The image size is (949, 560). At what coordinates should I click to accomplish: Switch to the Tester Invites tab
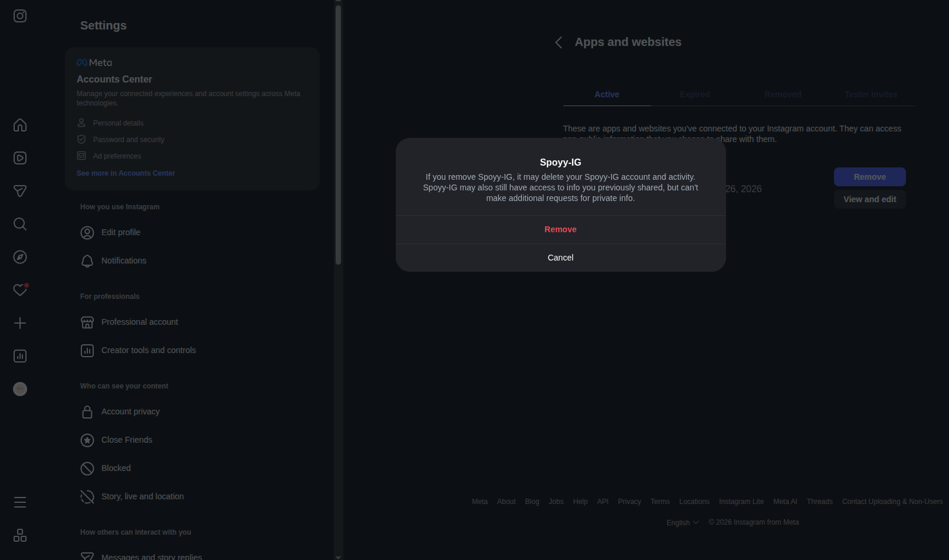tap(871, 94)
